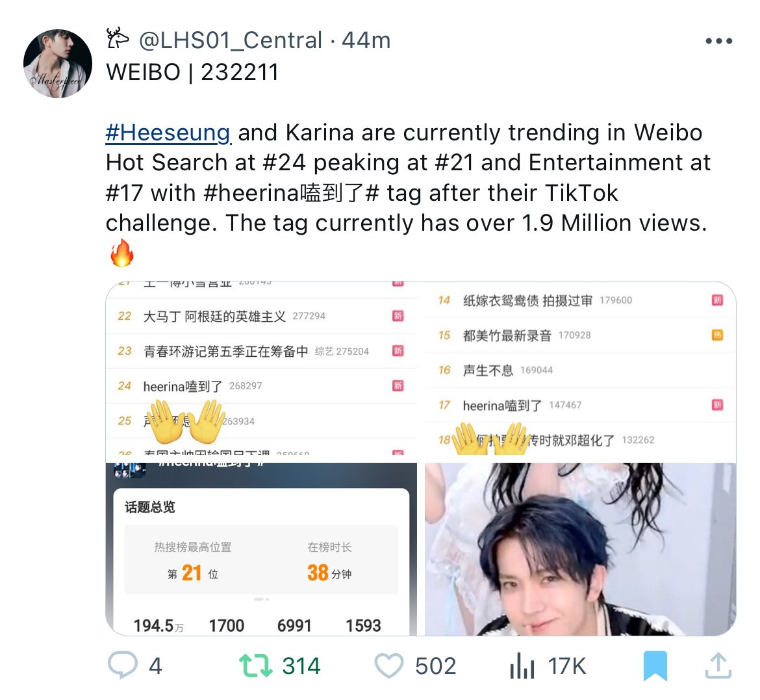Click the 502 likes count
The width and height of the screenshot is (760, 700).
(x=435, y=666)
